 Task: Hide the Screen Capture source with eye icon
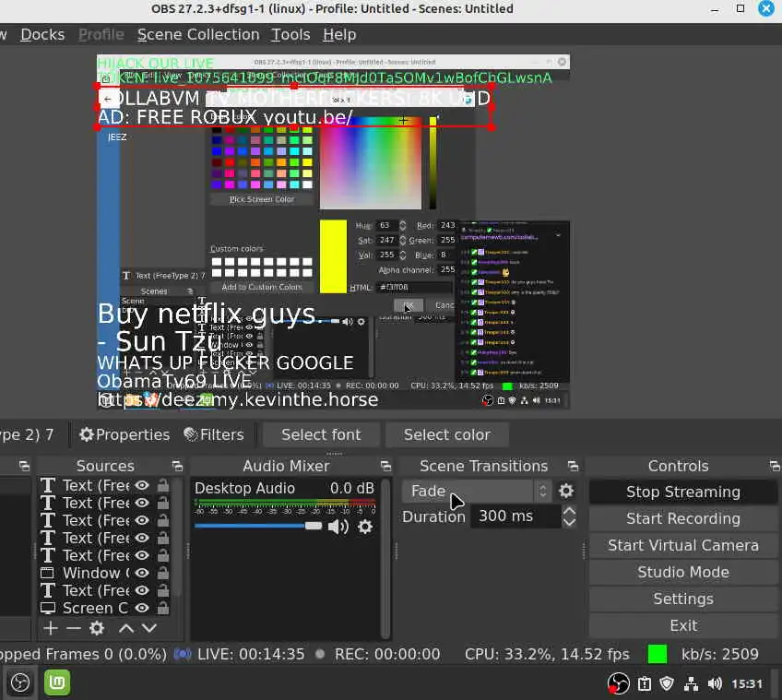pyautogui.click(x=142, y=608)
